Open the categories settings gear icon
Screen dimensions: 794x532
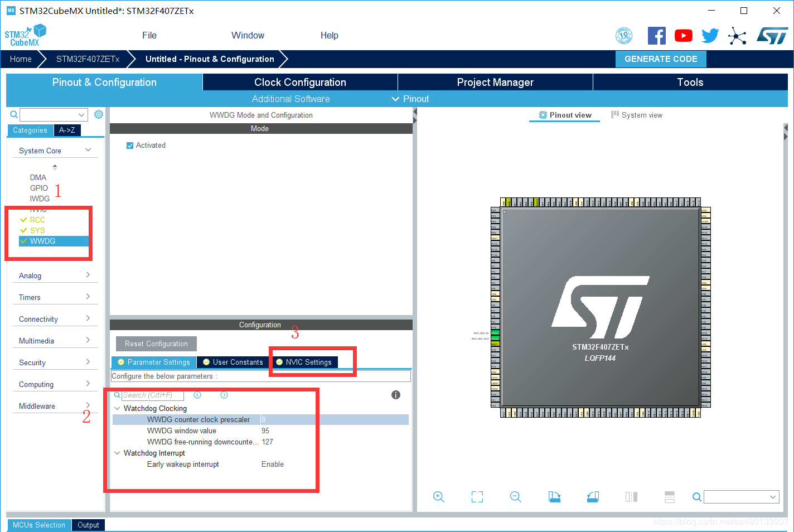(x=99, y=114)
